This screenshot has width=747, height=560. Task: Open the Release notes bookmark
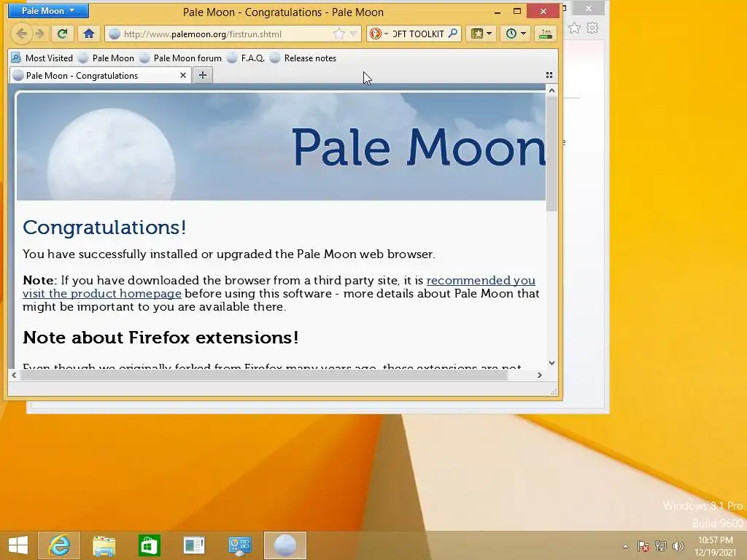(303, 58)
